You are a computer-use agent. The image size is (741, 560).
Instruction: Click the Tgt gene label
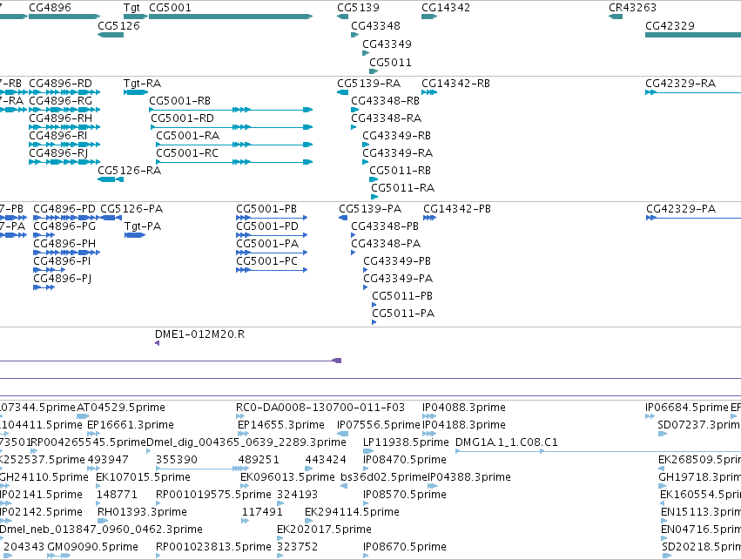coord(131,8)
